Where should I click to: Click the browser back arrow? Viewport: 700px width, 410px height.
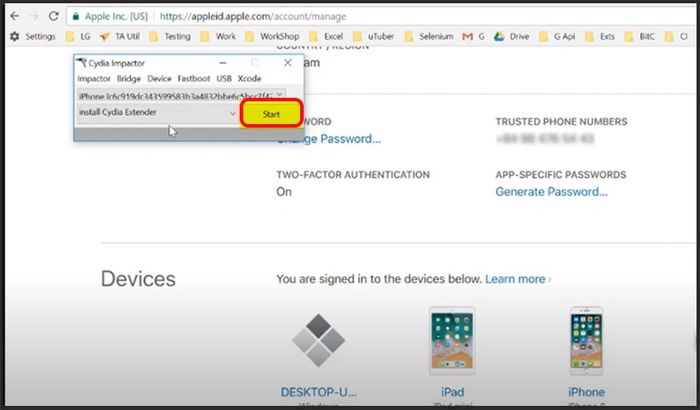14,16
